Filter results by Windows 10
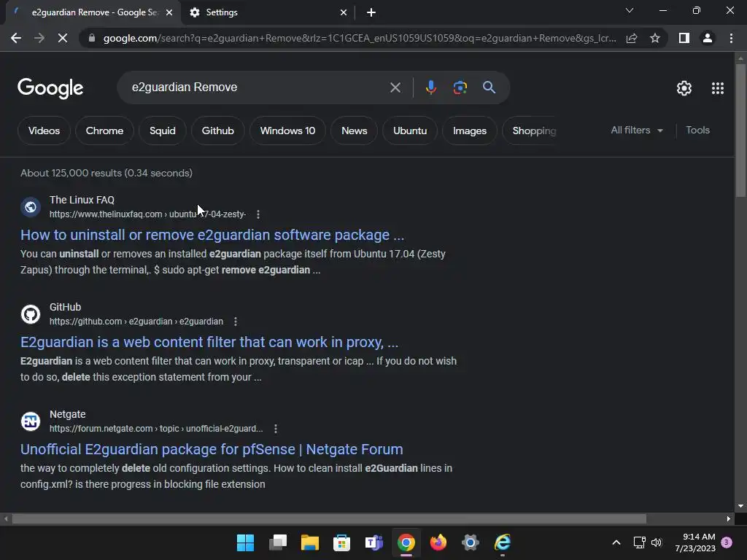 coord(287,131)
